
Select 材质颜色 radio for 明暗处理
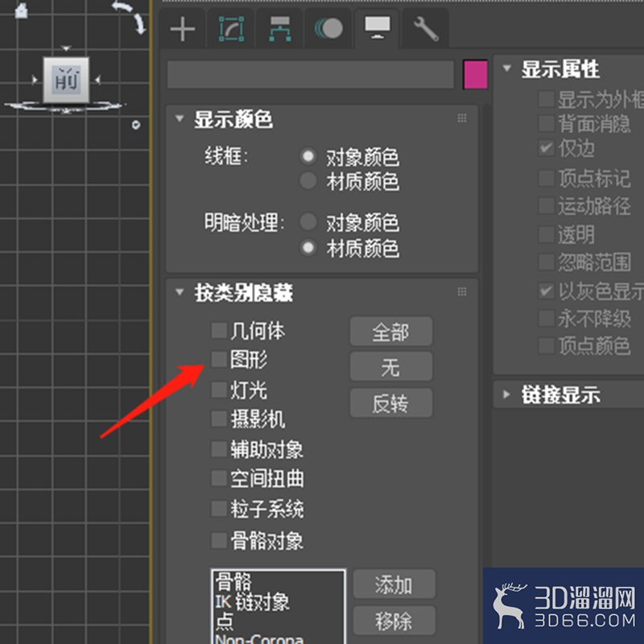click(x=308, y=248)
